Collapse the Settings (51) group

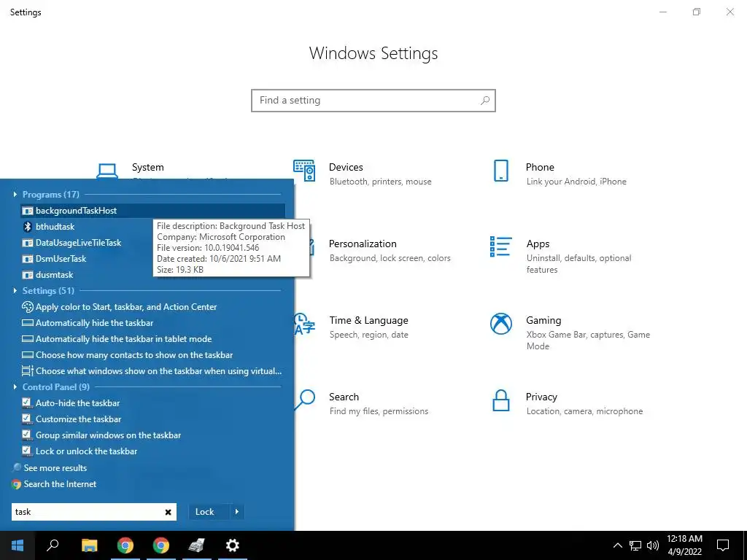(15, 290)
